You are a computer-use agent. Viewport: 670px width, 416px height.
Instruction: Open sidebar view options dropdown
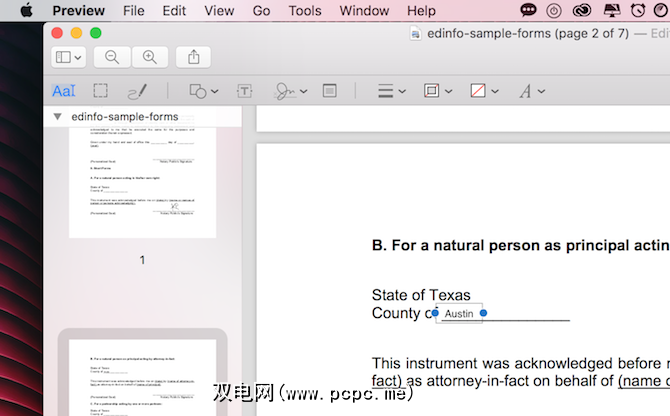pos(69,57)
